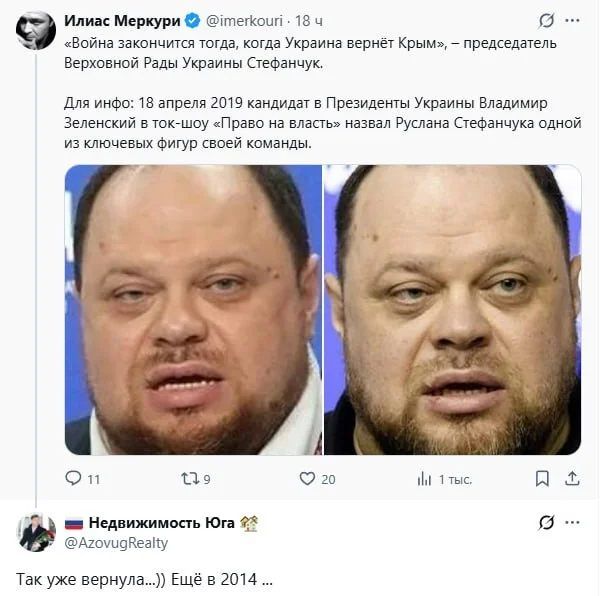Click the verified badge next to Илиас Меркури

click(x=193, y=21)
